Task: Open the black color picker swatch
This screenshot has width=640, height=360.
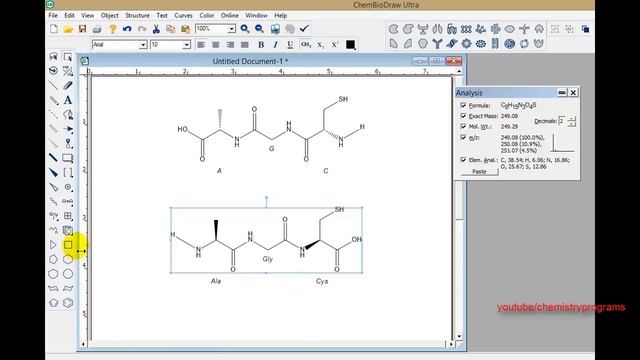Action: pyautogui.click(x=350, y=44)
